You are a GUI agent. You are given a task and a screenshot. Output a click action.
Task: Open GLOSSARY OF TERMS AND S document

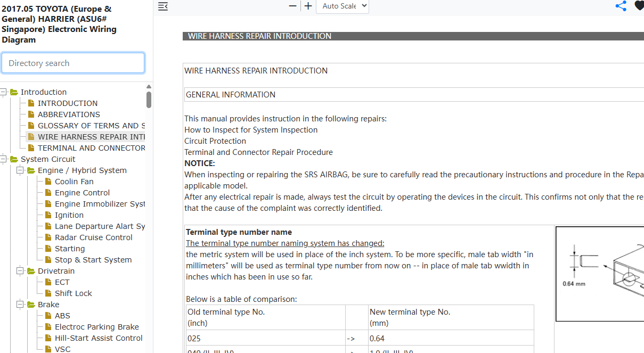(91, 126)
